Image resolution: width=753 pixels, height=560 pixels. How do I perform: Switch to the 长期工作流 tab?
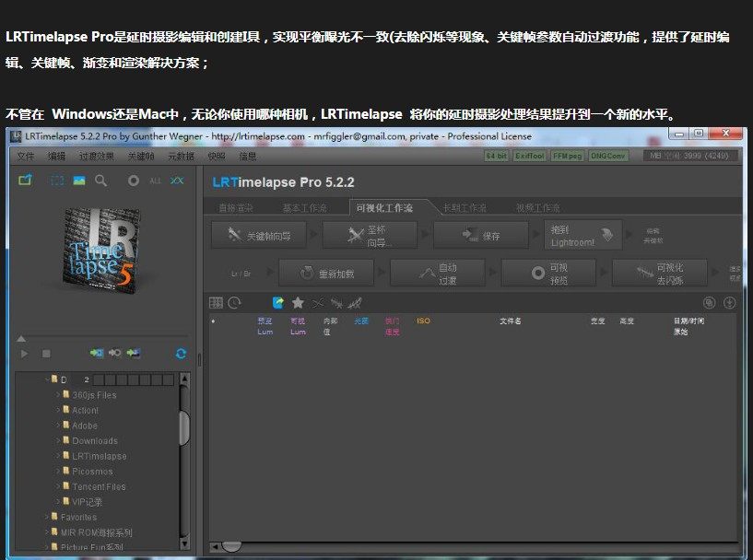click(465, 208)
